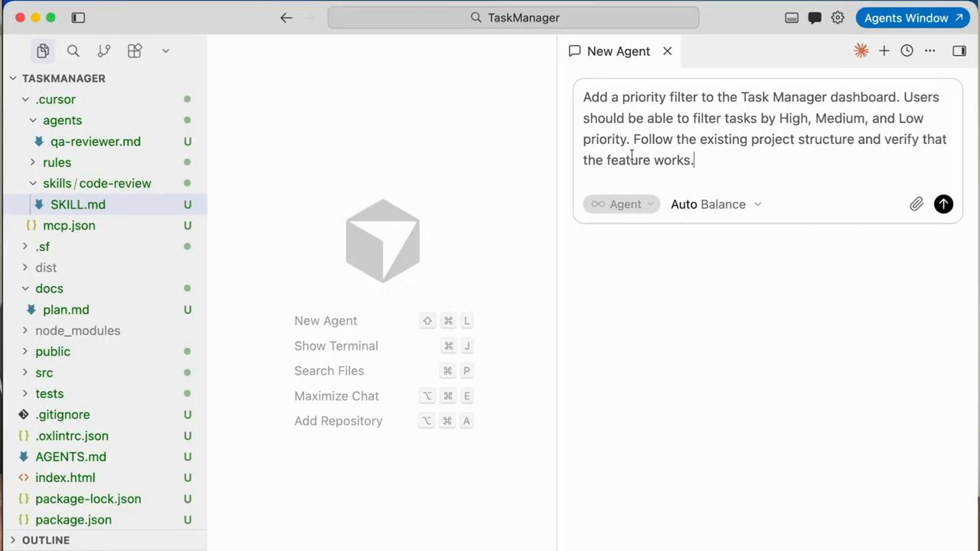This screenshot has width=980, height=551.
Task: Create new chat with plus icon
Action: click(884, 51)
